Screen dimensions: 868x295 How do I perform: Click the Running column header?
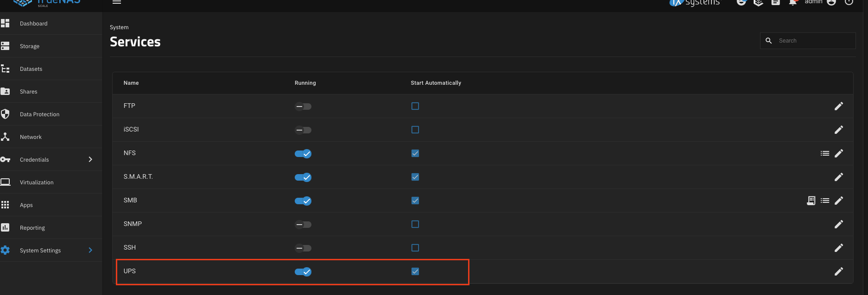pyautogui.click(x=305, y=83)
